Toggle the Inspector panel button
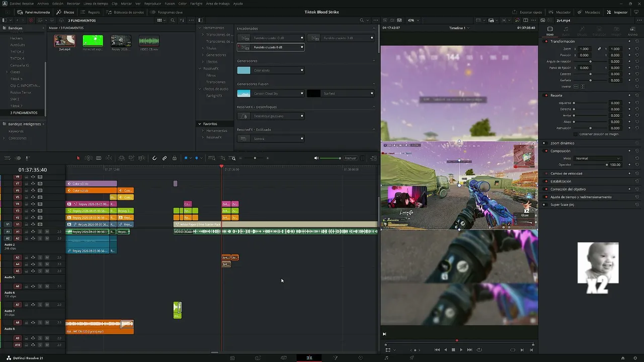Image resolution: width=644 pixels, height=362 pixels. tap(617, 12)
